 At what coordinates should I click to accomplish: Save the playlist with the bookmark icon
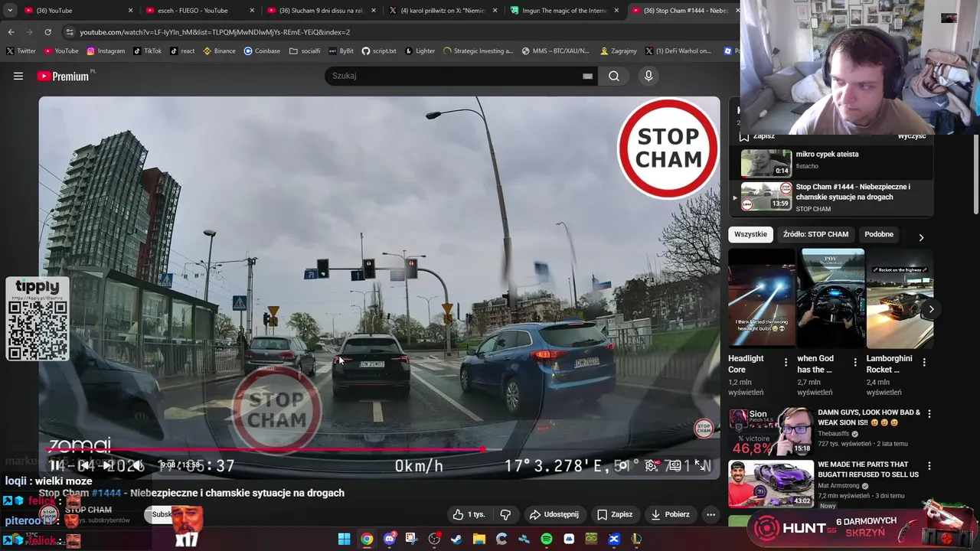(743, 136)
